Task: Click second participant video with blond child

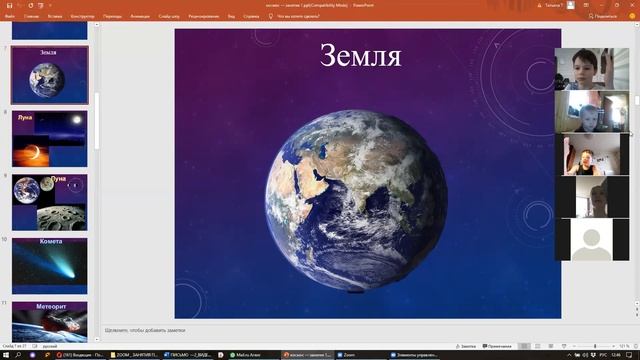Action: pos(592,111)
